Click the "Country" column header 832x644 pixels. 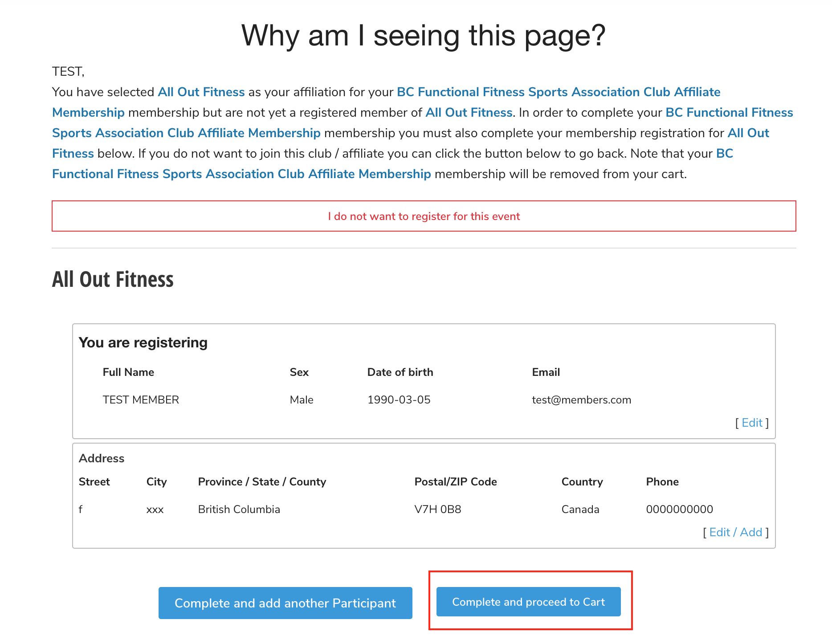582,482
